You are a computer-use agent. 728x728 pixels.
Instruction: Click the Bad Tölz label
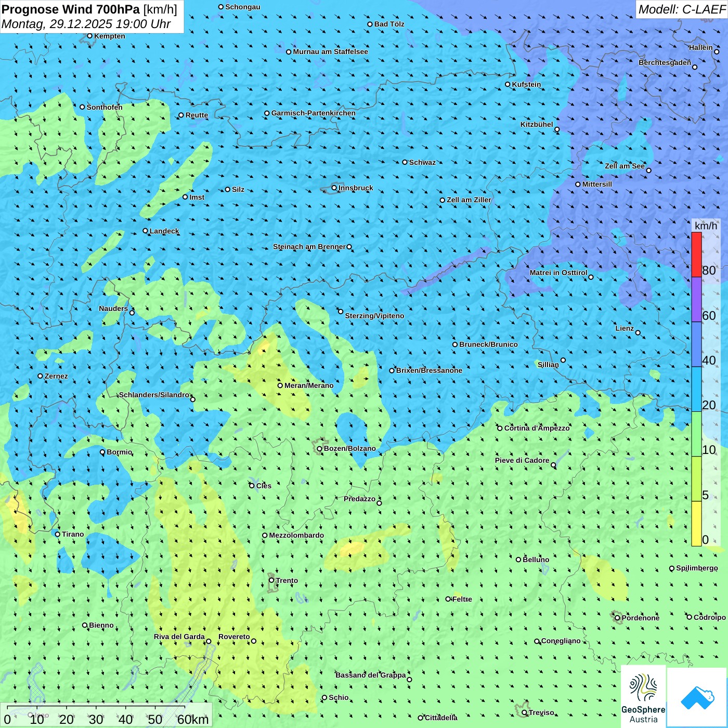pos(389,24)
